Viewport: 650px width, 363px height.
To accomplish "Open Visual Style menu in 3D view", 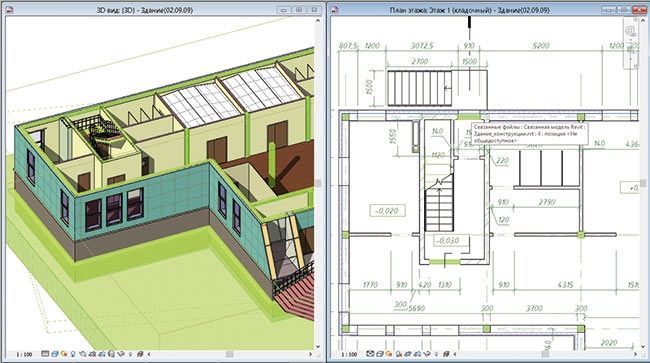I will tap(55, 354).
